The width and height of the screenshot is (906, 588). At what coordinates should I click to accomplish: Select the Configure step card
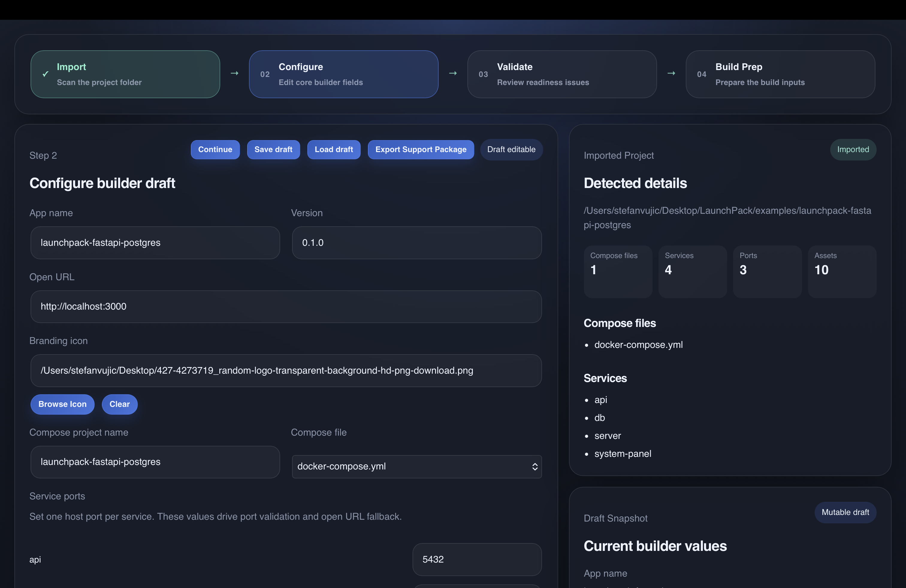pos(343,74)
